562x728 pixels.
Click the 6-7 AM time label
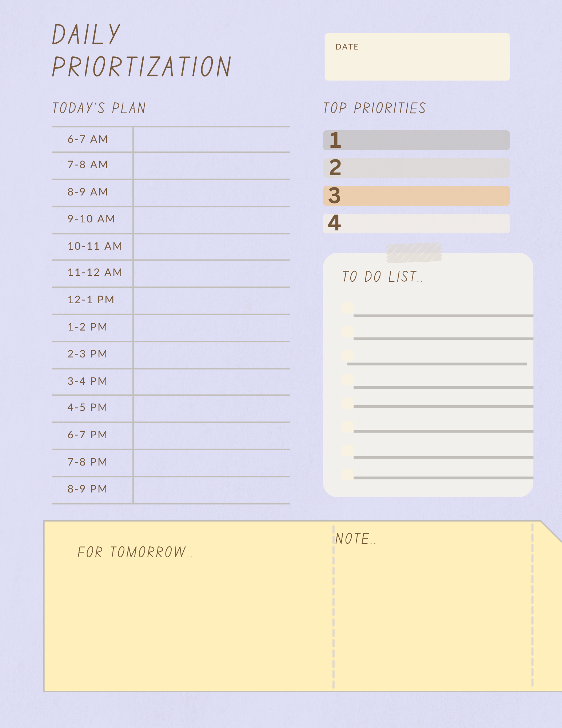[88, 139]
